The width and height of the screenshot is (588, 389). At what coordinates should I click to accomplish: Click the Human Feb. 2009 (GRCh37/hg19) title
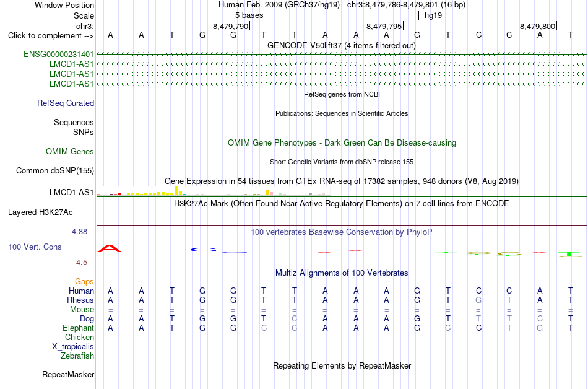(x=279, y=5)
